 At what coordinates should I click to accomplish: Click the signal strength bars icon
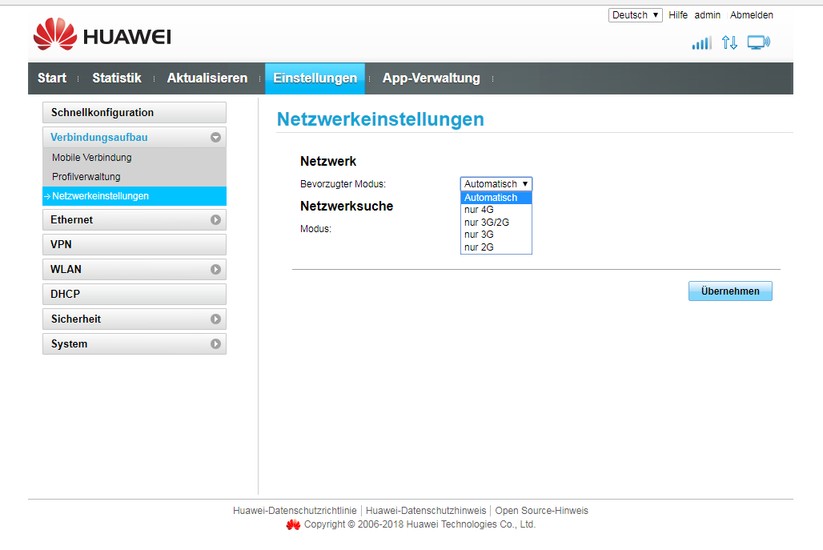(701, 43)
